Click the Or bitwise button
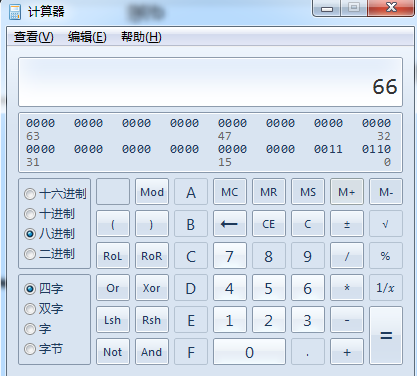The image size is (417, 376). pyautogui.click(x=113, y=288)
